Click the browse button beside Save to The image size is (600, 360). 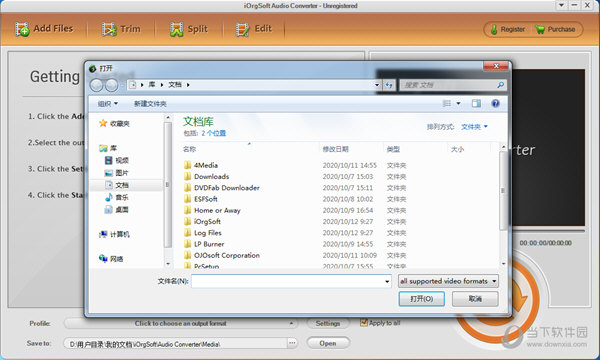[x=292, y=343]
